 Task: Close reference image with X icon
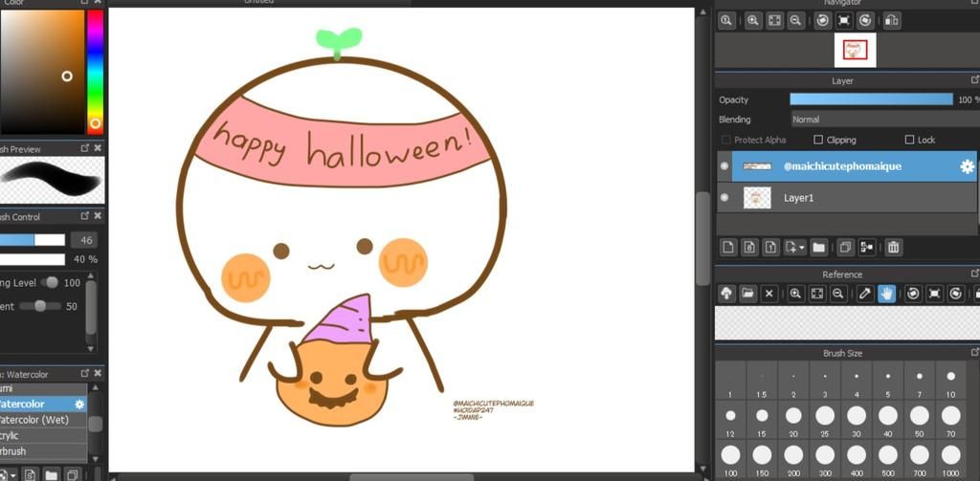tap(769, 294)
